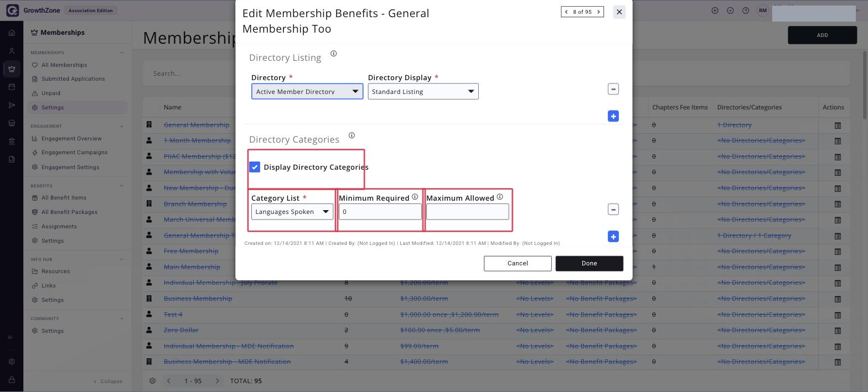868x392 pixels.
Task: Open All Memberships in sidebar
Action: [x=64, y=65]
